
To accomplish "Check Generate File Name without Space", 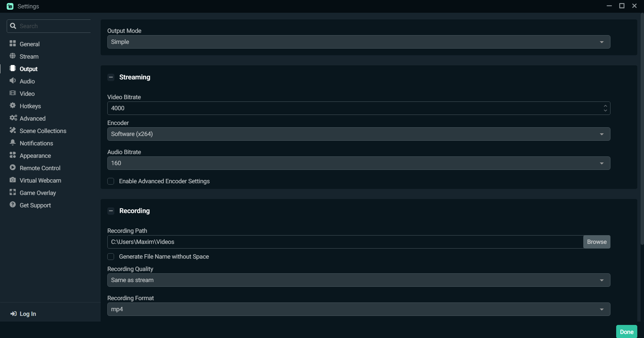I will [x=111, y=257].
